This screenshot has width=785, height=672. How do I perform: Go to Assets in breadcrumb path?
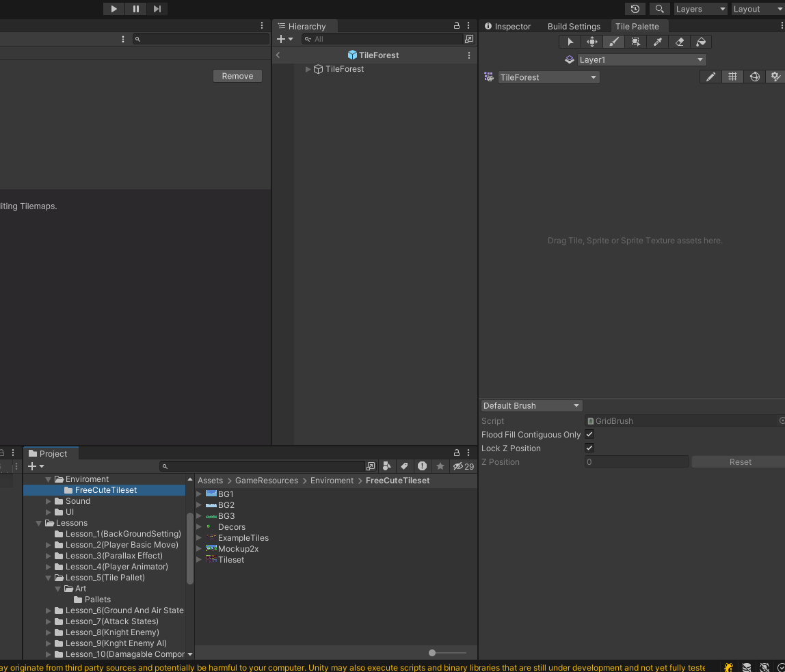click(x=211, y=481)
